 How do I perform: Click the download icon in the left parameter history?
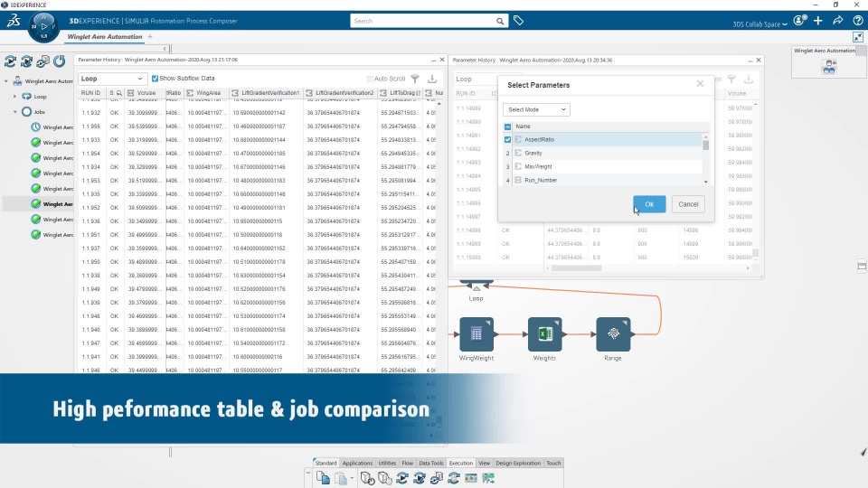coord(432,79)
